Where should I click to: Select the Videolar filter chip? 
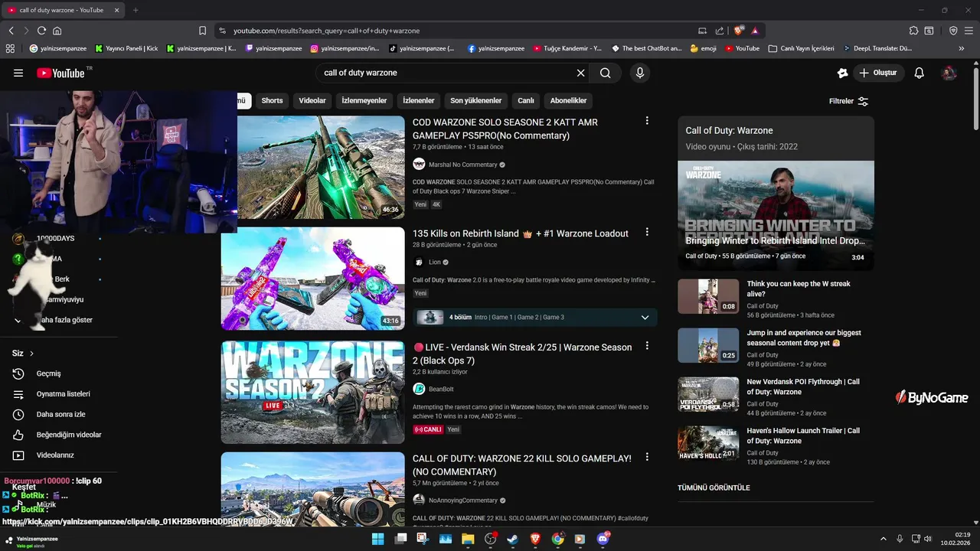click(x=312, y=100)
